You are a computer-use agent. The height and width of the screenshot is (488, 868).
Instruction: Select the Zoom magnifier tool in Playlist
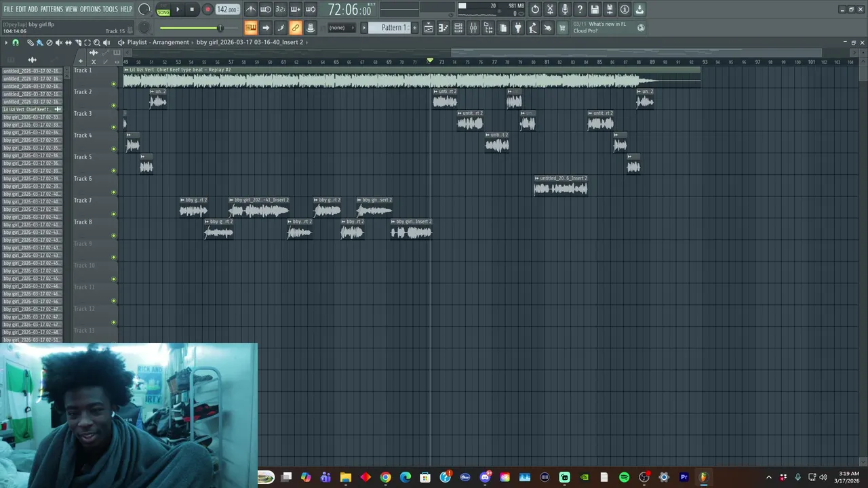[x=96, y=42]
